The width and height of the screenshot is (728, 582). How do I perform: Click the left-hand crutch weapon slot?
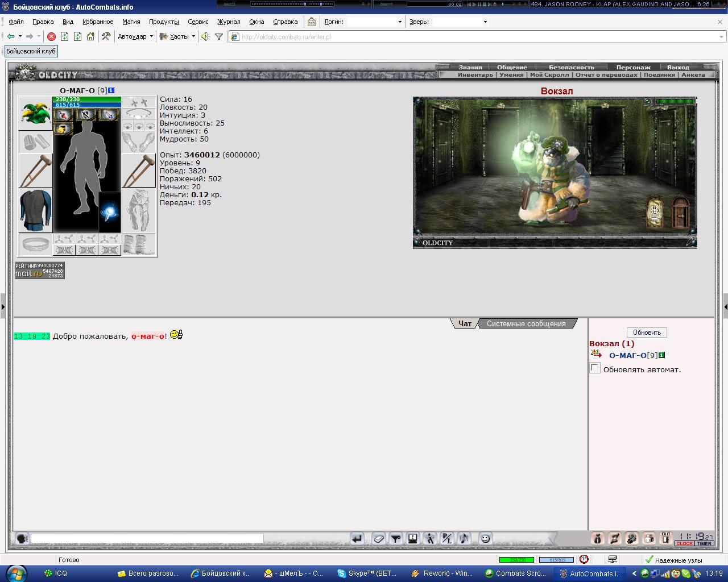tap(35, 171)
